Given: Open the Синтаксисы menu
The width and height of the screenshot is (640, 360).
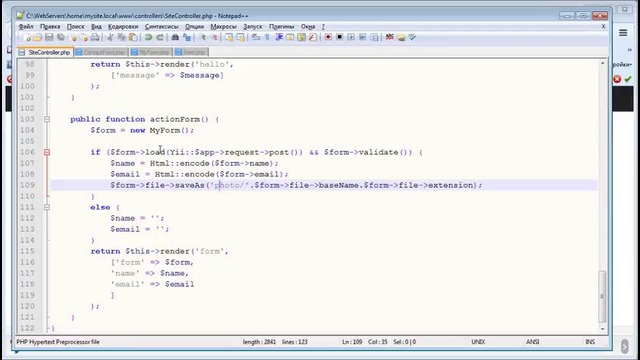Looking at the screenshot, I should [161, 27].
